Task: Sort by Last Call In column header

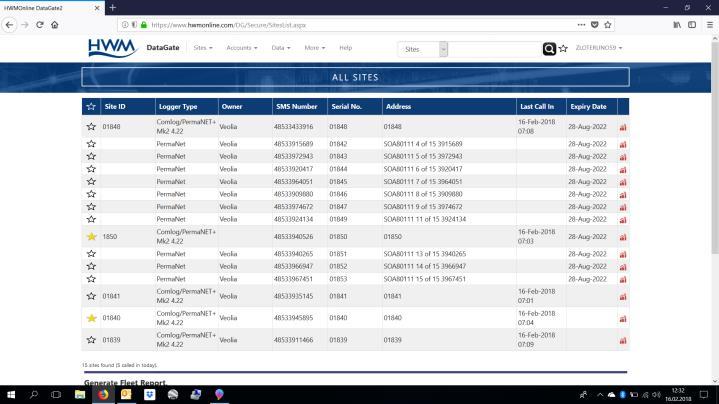Action: [537, 106]
